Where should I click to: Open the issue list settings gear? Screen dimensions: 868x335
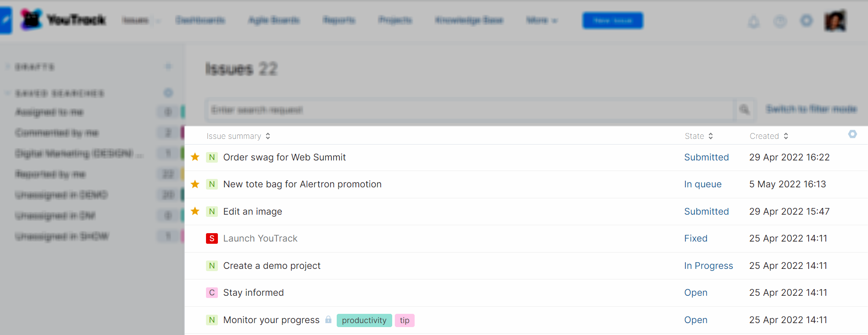click(x=852, y=134)
